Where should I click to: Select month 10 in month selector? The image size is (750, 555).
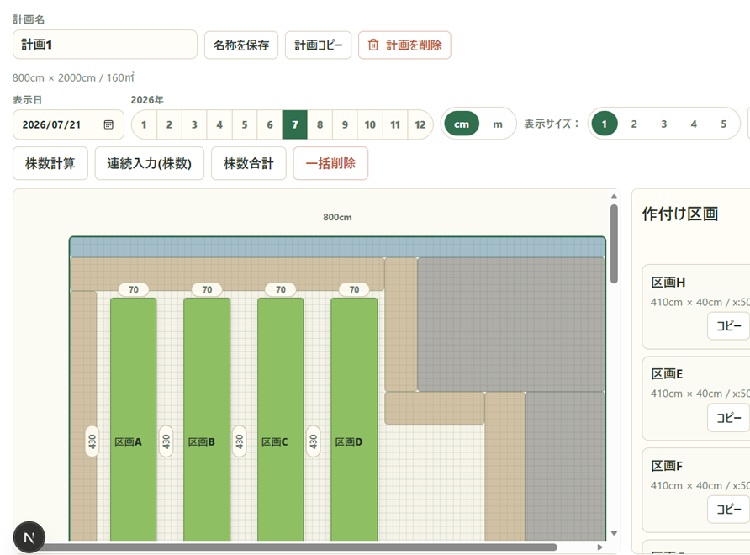[370, 125]
